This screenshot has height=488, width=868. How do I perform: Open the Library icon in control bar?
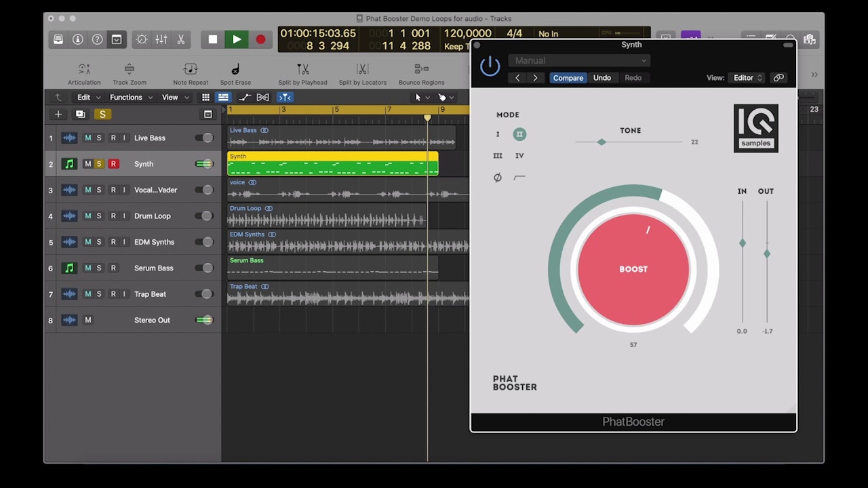tap(58, 39)
